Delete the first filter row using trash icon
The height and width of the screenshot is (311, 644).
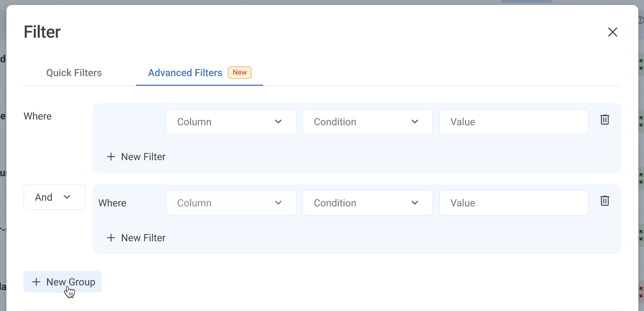(x=605, y=120)
